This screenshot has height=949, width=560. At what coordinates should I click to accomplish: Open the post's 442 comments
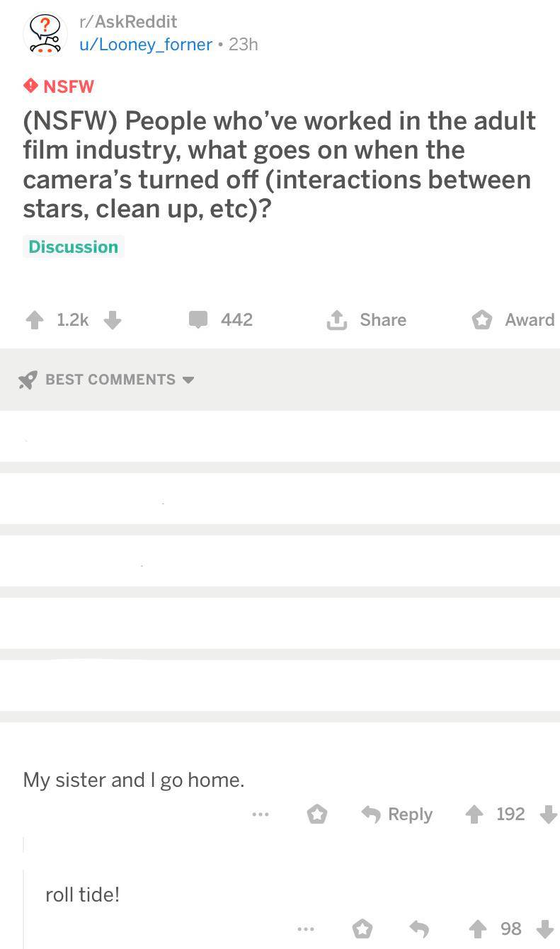tap(221, 320)
